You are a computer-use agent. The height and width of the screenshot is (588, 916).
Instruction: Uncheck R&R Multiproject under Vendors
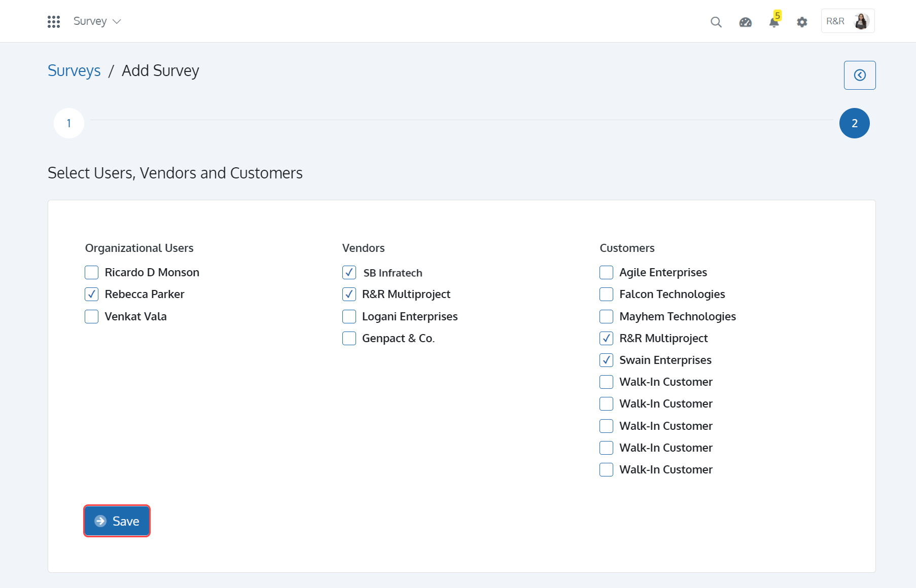[x=349, y=294]
